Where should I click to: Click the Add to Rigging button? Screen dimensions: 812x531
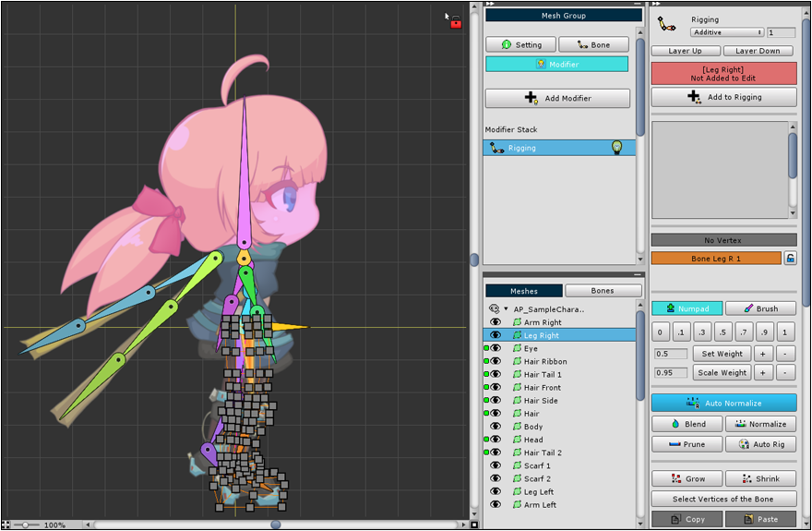[x=723, y=97]
